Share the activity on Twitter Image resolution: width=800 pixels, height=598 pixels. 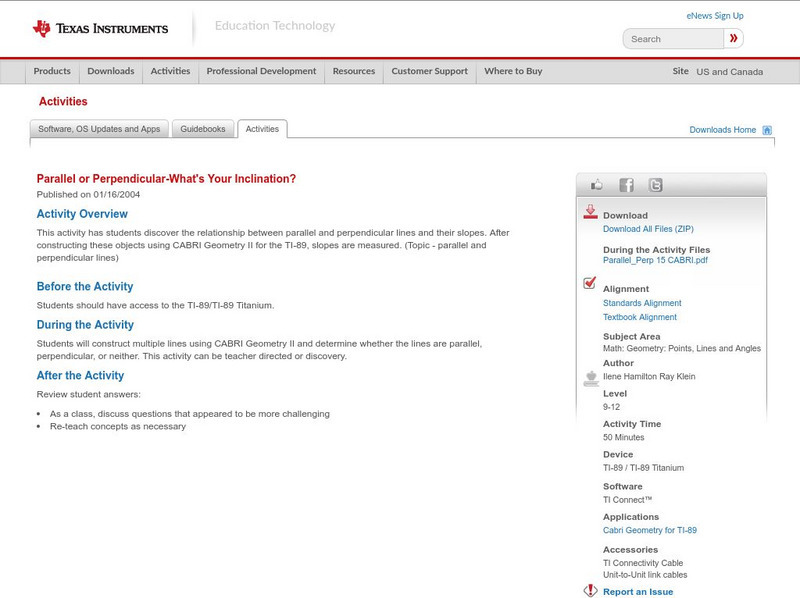(655, 185)
